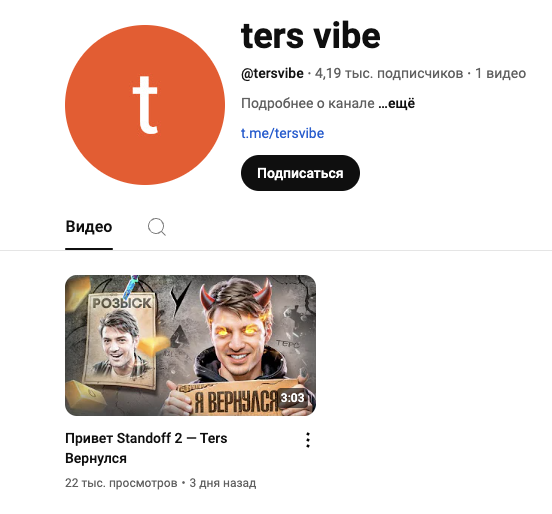
Task: Click the Подписаться subscribe button
Action: [300, 173]
